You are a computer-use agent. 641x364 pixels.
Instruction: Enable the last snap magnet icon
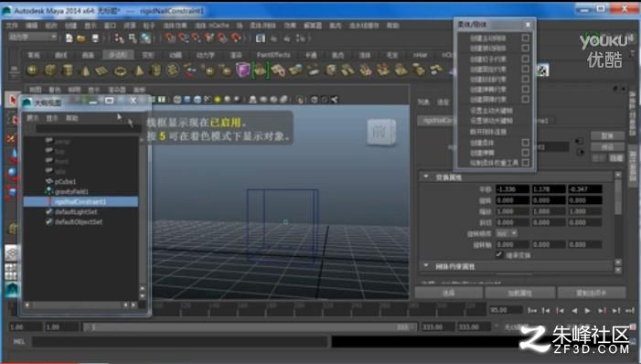(x=236, y=38)
